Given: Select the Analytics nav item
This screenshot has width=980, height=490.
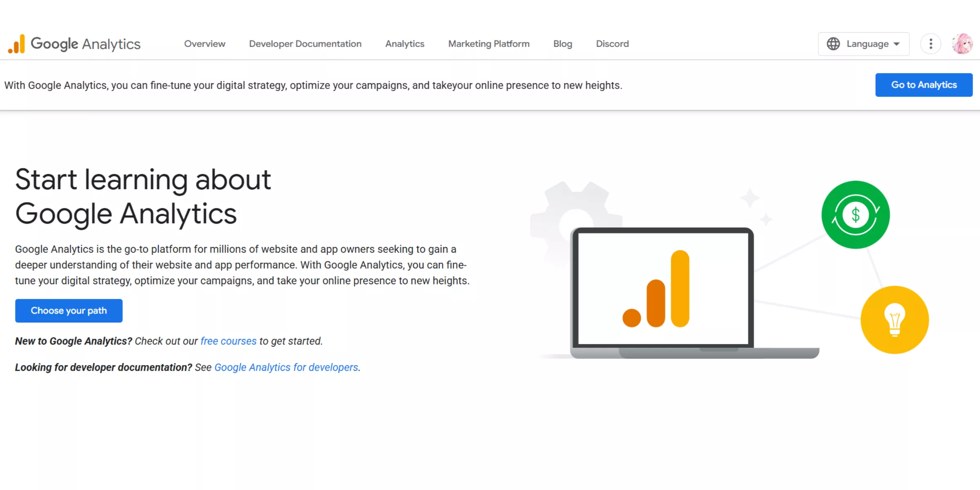Looking at the screenshot, I should tap(405, 44).
